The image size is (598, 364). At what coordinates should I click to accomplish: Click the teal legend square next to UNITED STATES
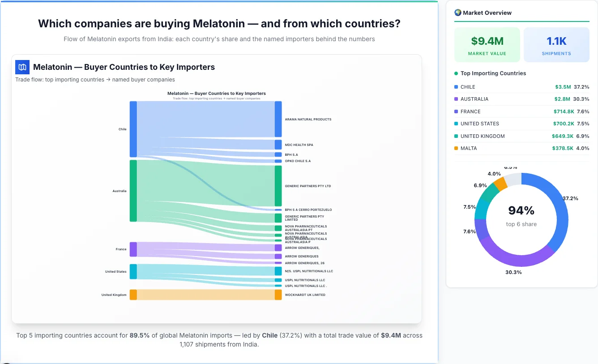click(x=456, y=124)
